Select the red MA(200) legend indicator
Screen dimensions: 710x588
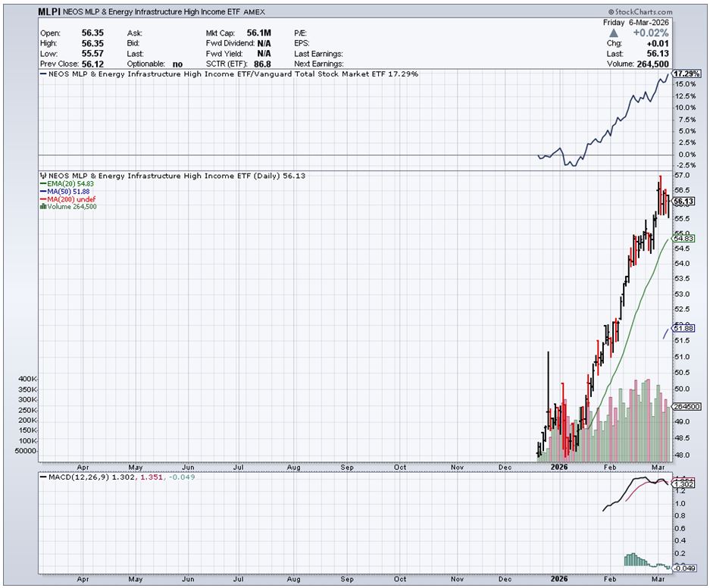tap(43, 199)
